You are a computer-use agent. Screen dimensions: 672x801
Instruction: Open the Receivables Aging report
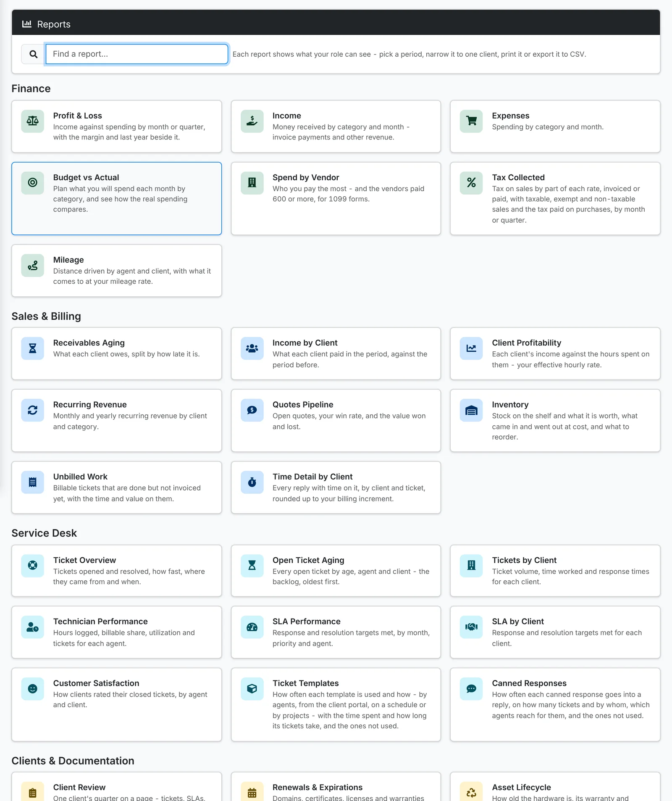117,354
